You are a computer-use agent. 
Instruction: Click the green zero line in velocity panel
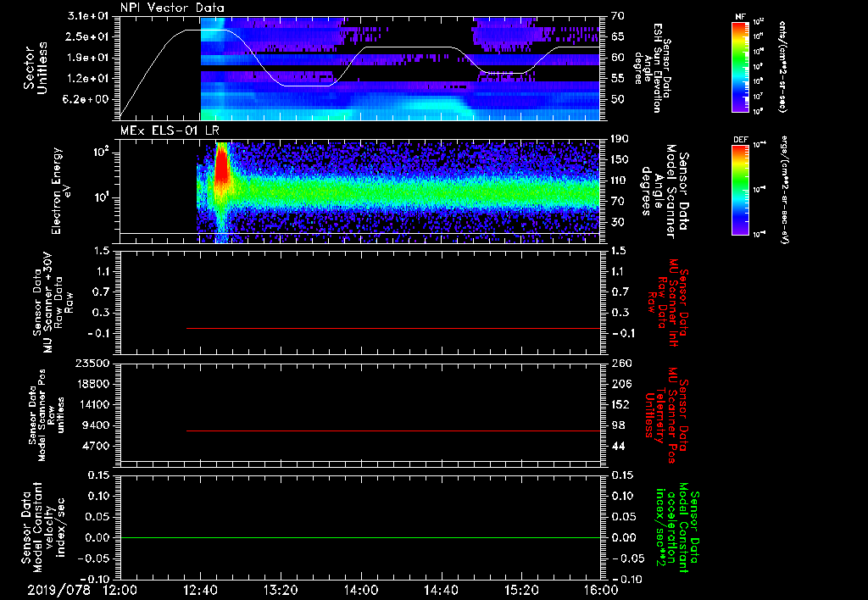pos(360,537)
